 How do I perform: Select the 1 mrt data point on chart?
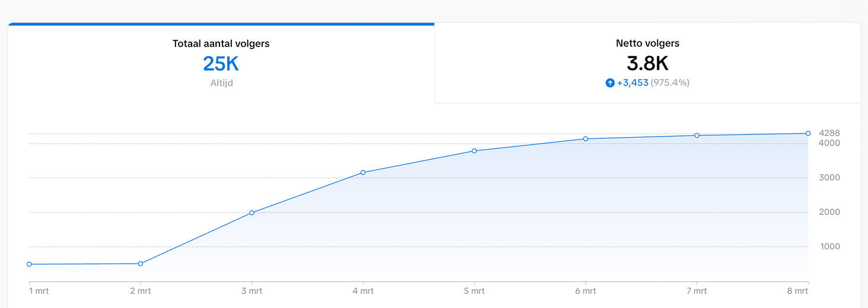[x=29, y=264]
